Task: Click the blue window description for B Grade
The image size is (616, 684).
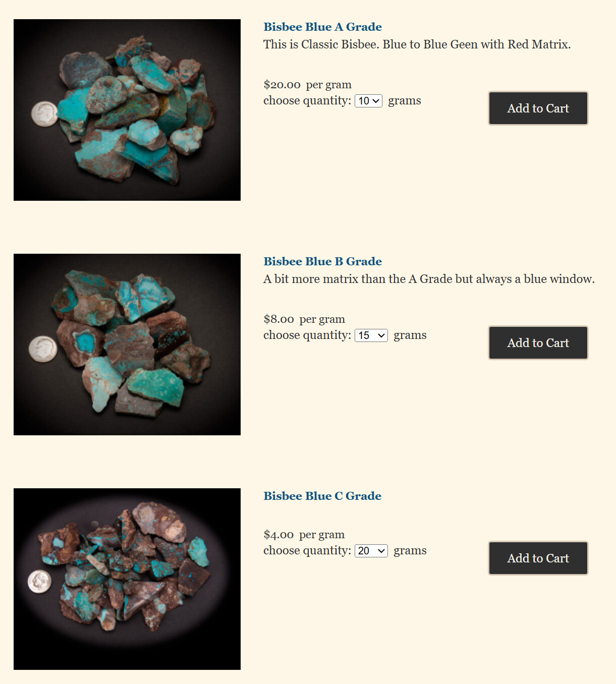Action: point(429,279)
